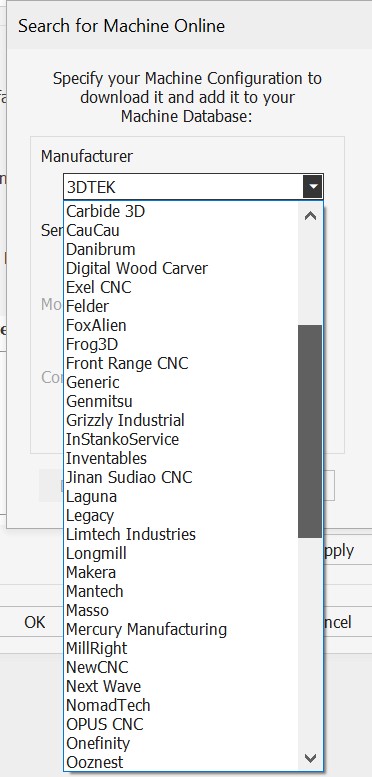The image size is (372, 777).
Task: Pick Laguna manufacturer
Action: (182, 497)
